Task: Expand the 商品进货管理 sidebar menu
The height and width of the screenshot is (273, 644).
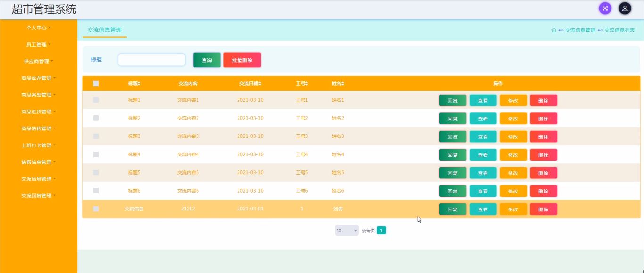Action: pos(39,112)
